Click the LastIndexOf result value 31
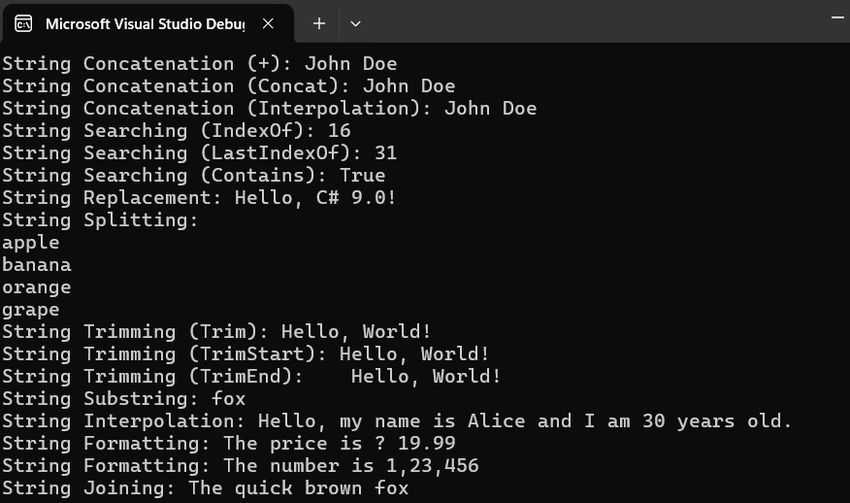This screenshot has height=503, width=850. pyautogui.click(x=386, y=153)
